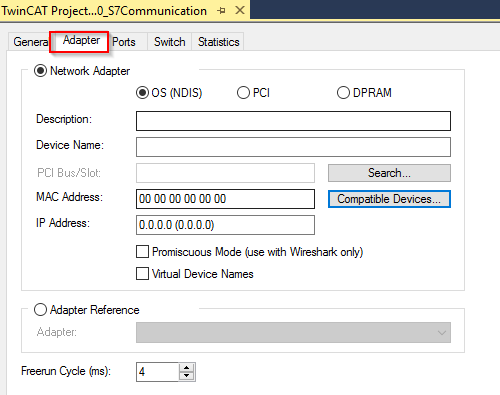Switch to the General tab
Screen dimensions: 500x395
(x=30, y=42)
